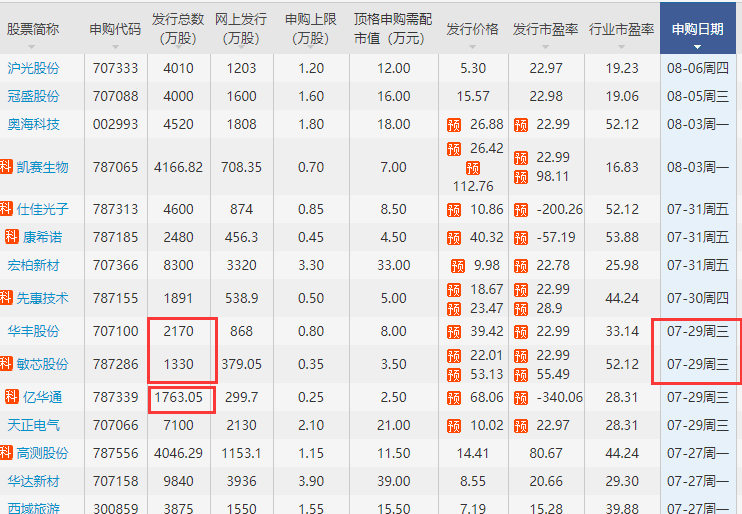This screenshot has width=742, height=514.
Task: Click 预 badge before price 10.86
Action: pyautogui.click(x=454, y=210)
